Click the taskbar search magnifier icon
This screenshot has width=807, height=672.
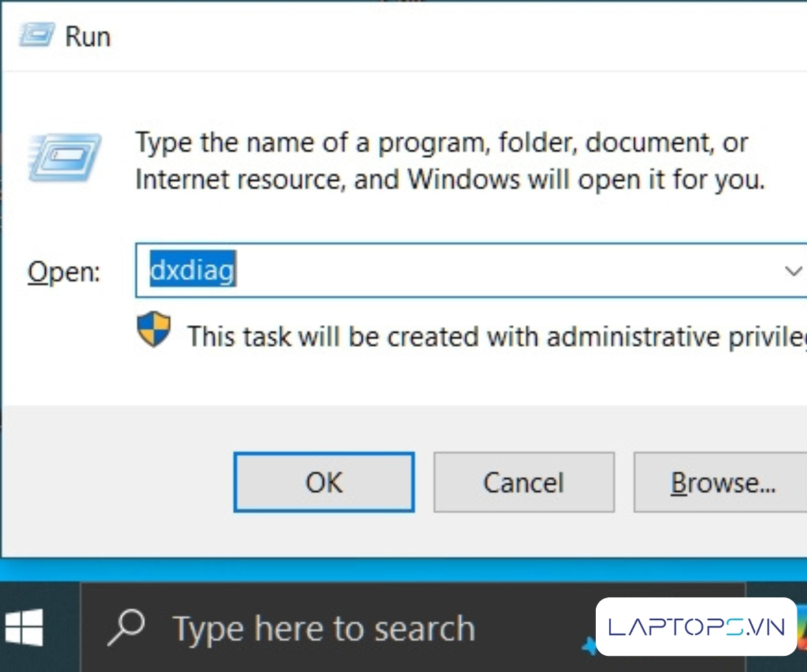[x=126, y=627]
